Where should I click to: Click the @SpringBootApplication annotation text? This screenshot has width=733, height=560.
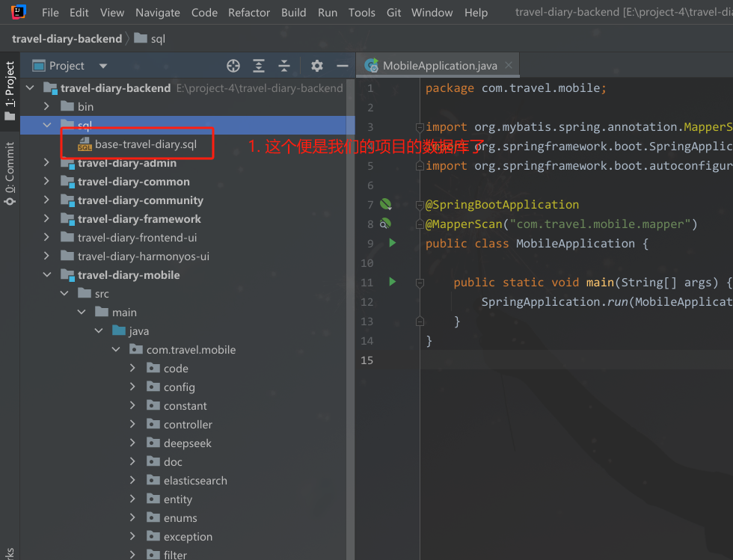point(502,204)
